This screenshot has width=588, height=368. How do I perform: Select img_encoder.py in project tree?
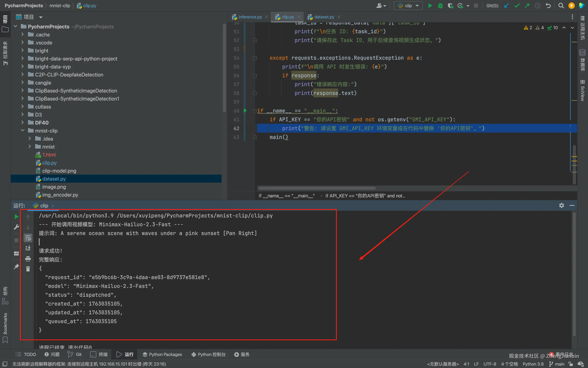click(60, 195)
